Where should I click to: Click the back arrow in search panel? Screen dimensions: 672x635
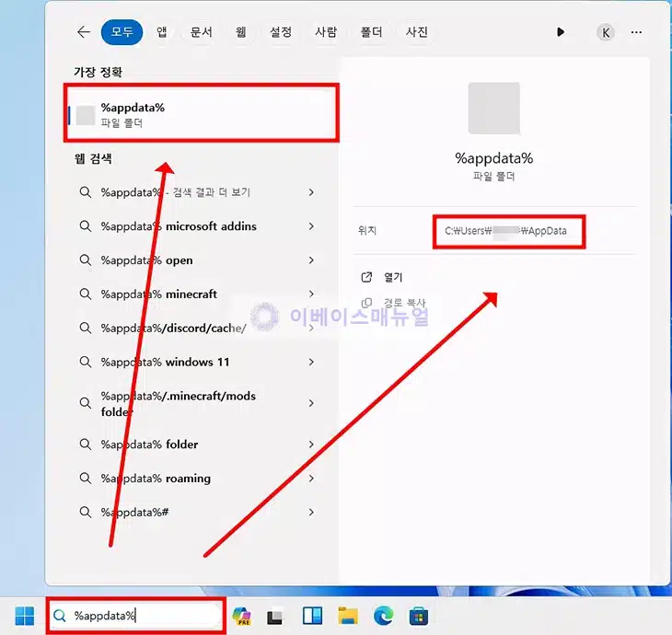(84, 32)
